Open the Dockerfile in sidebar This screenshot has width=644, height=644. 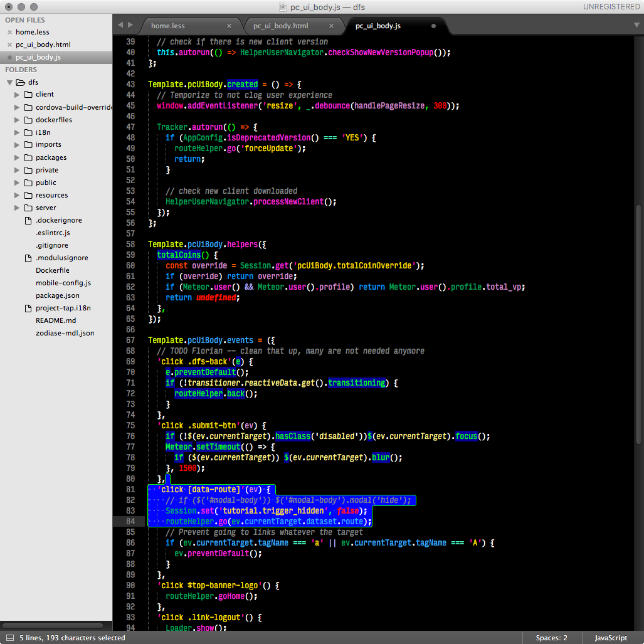tap(52, 270)
